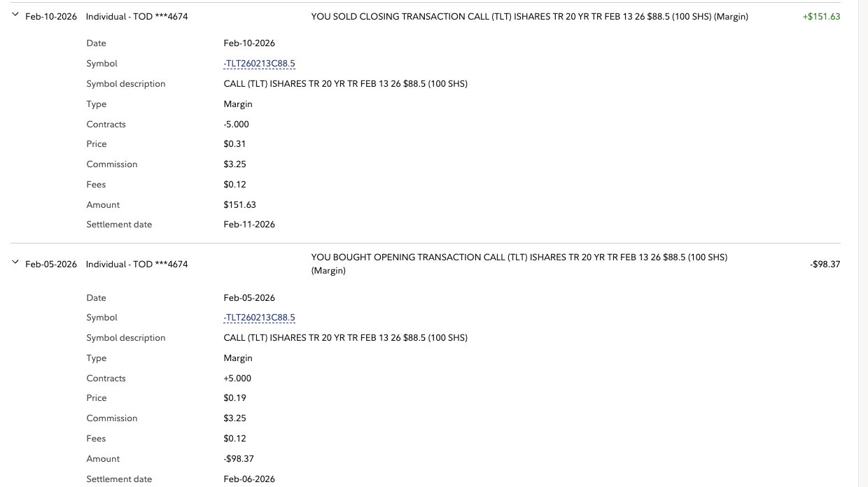Click the +5.000 contracts value
The image size is (868, 487).
(237, 379)
